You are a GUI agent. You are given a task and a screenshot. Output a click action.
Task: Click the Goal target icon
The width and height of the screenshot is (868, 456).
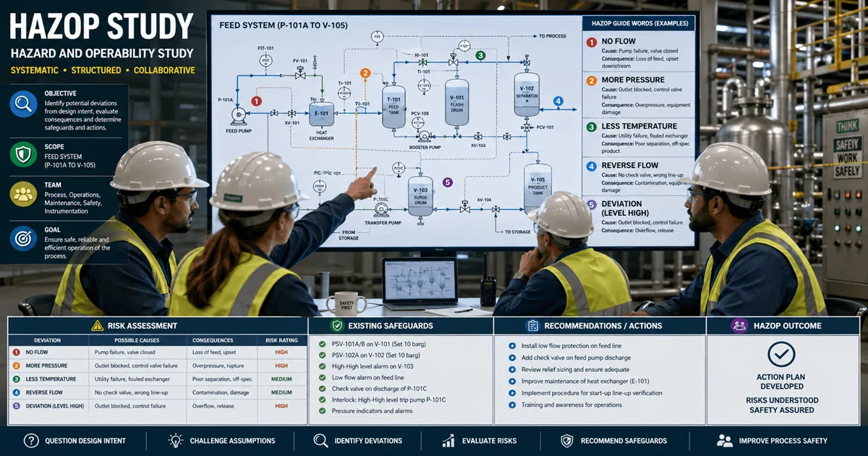pos(24,238)
